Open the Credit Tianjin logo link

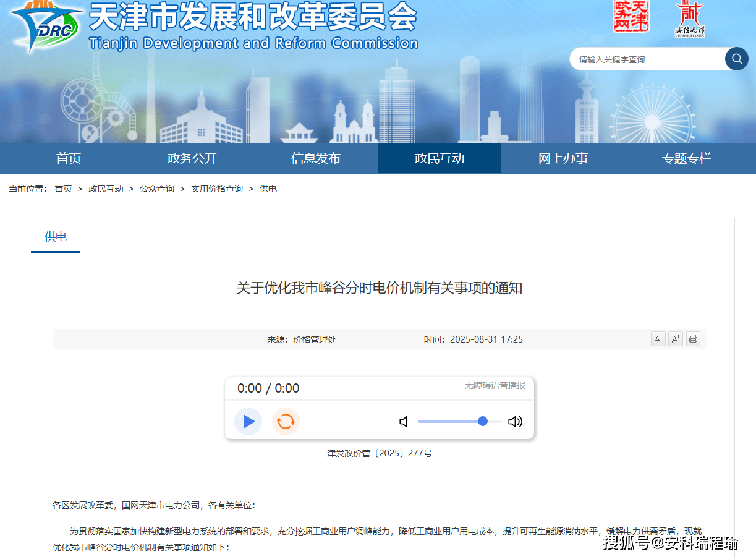click(x=689, y=19)
